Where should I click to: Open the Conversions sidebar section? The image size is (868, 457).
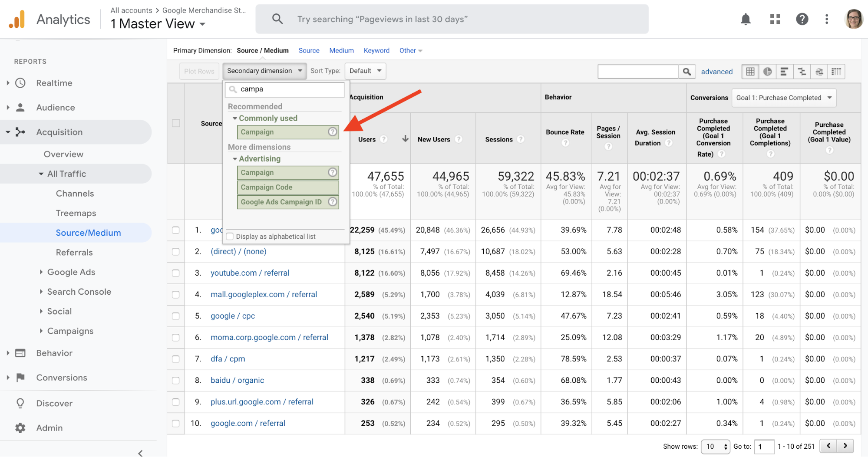tap(62, 378)
